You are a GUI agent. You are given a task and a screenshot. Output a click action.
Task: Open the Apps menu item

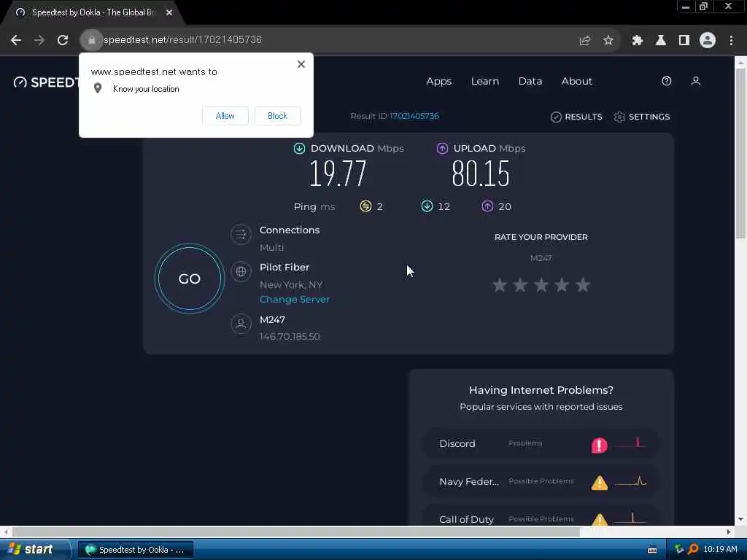click(438, 82)
